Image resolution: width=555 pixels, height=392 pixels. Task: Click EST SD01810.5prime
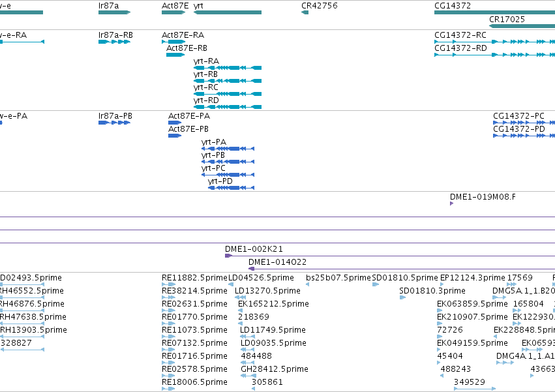click(x=376, y=284)
